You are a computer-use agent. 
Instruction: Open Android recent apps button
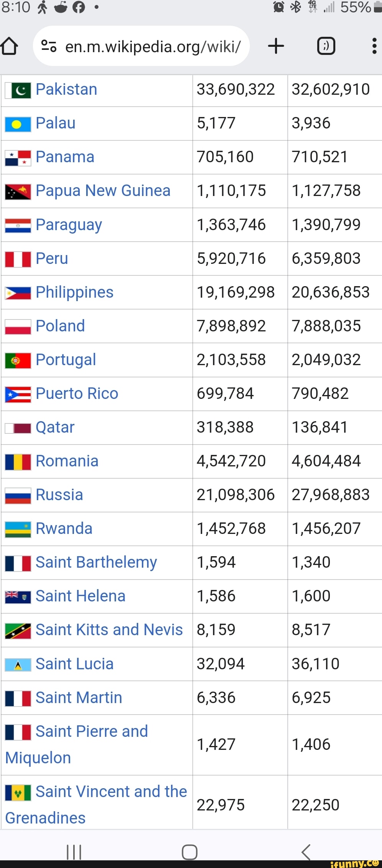tap(74, 852)
